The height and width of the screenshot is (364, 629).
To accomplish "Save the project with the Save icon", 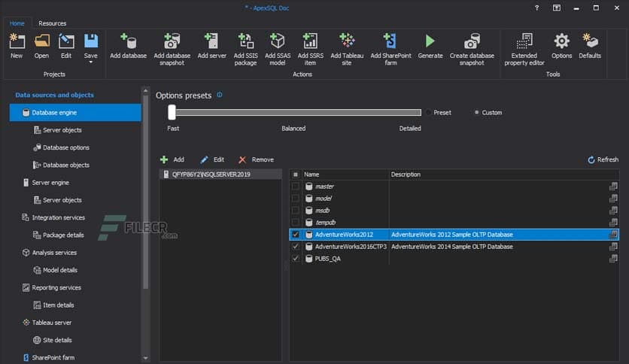I will click(x=90, y=44).
